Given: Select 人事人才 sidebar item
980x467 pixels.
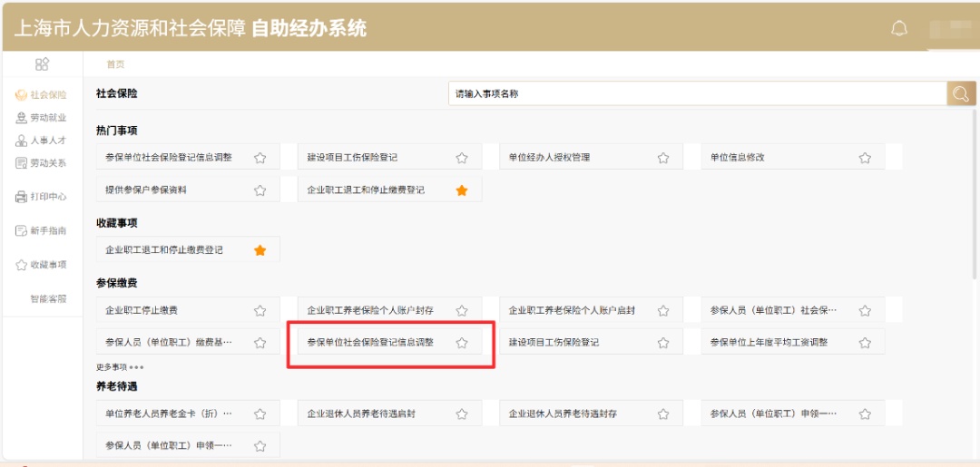Looking at the screenshot, I should [x=41, y=141].
